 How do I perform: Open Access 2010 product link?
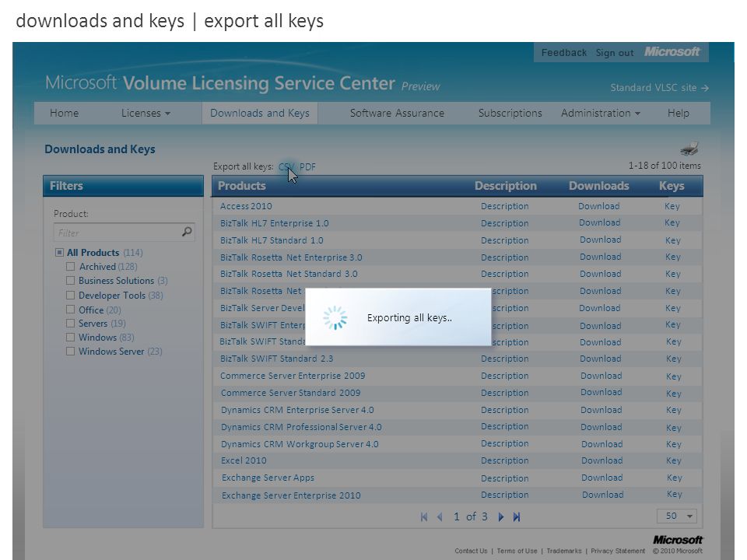coord(246,206)
